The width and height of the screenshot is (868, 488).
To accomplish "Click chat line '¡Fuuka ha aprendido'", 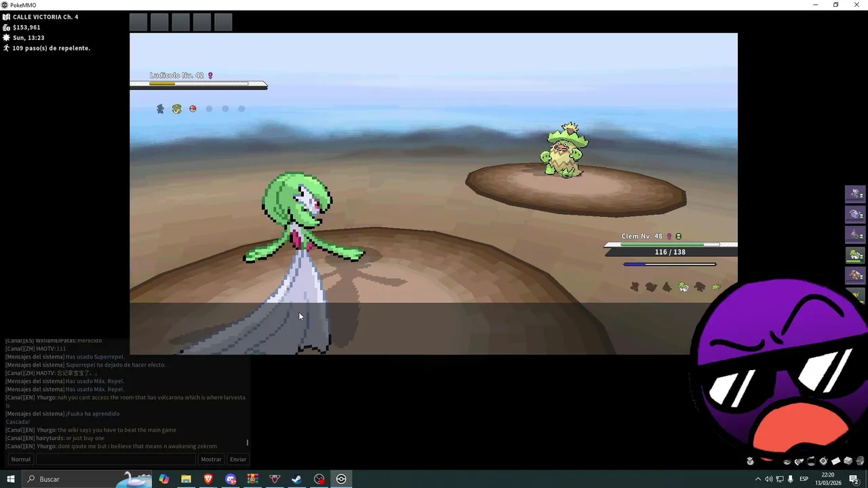I will tap(92, 413).
